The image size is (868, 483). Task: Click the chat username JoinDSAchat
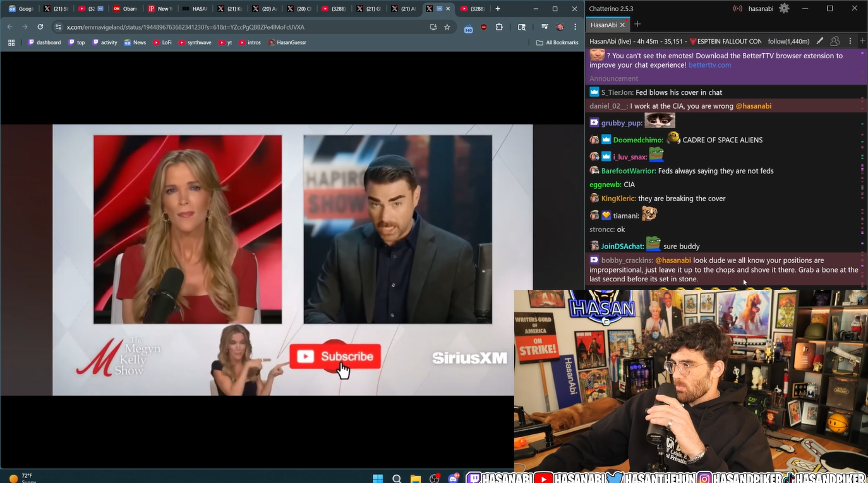(623, 246)
